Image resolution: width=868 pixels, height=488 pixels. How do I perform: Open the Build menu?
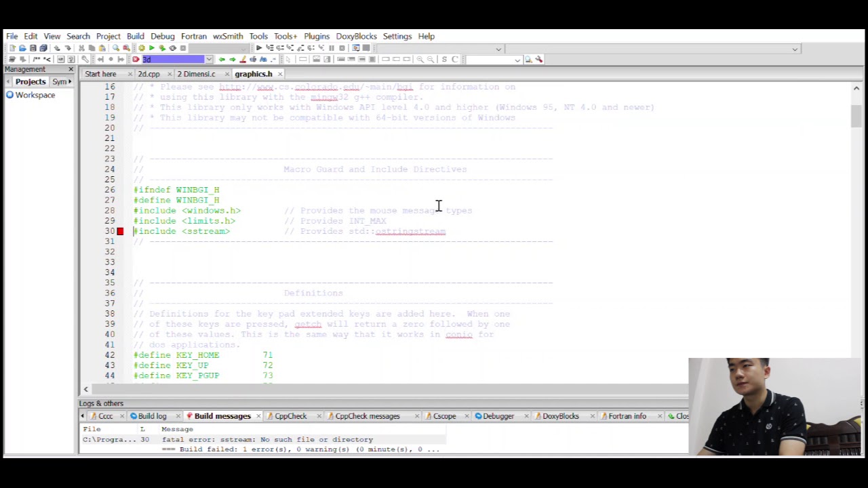coord(135,37)
